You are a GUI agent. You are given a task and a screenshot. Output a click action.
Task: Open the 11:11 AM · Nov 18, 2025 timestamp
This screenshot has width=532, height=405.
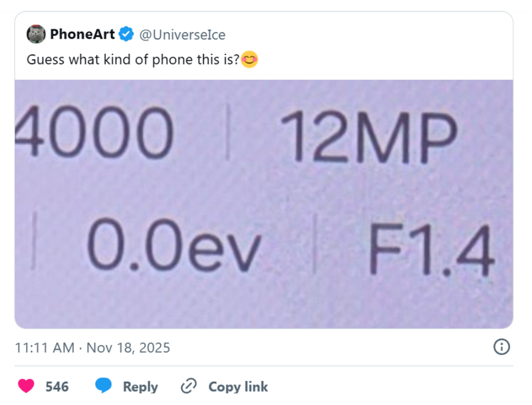tap(92, 347)
